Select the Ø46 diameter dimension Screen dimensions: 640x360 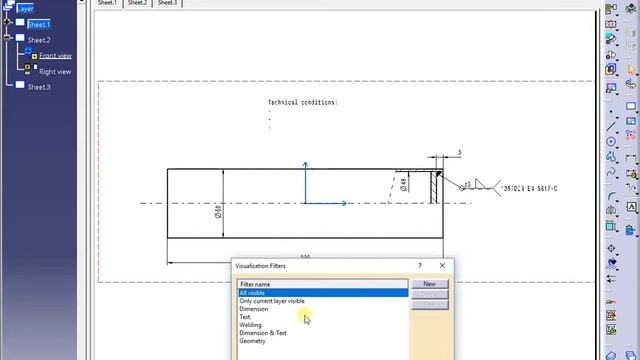[x=404, y=184]
